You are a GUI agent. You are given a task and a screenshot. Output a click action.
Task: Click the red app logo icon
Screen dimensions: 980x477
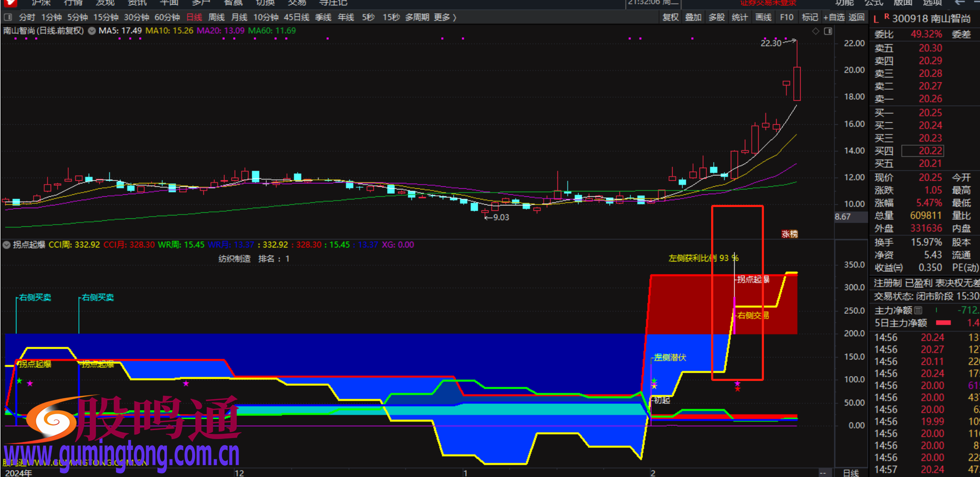click(x=10, y=3)
